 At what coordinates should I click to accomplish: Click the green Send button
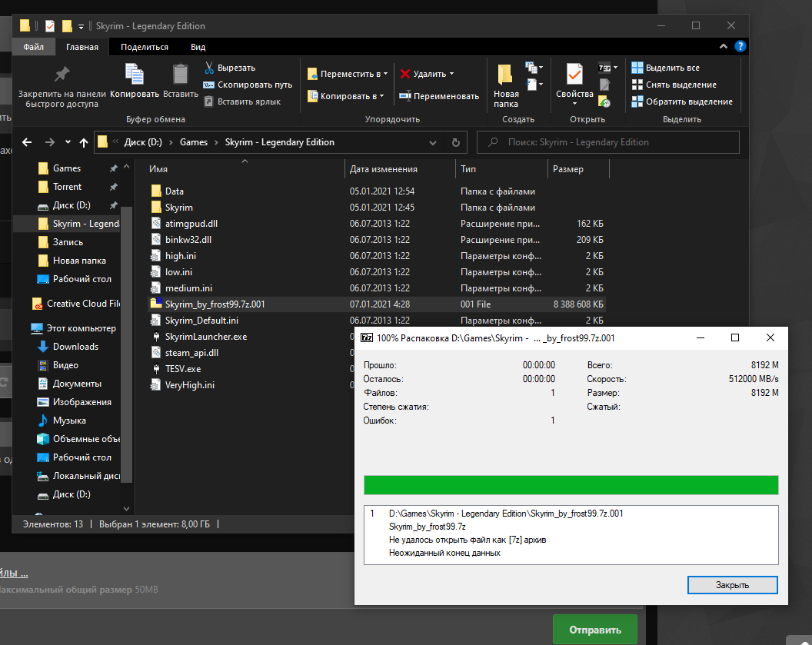[594, 630]
